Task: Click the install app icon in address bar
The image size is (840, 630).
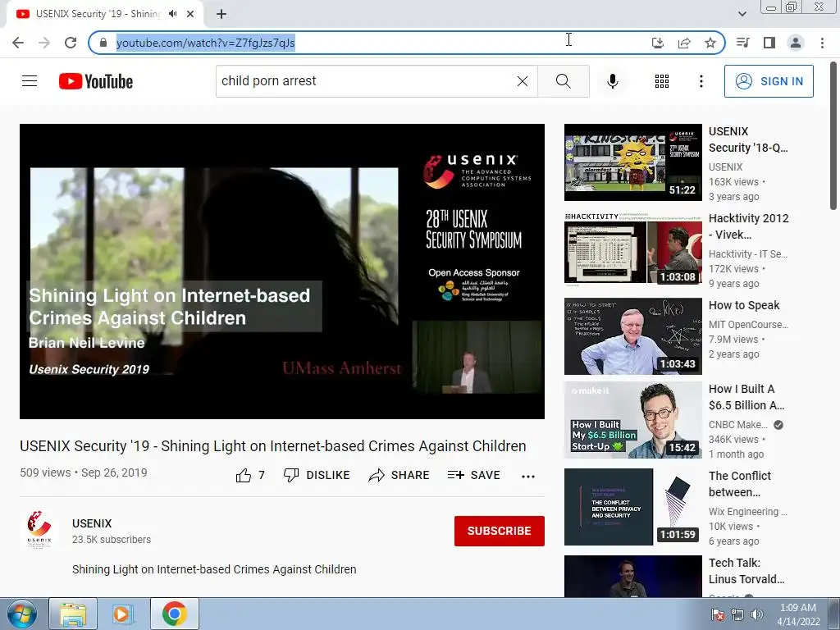Action: click(658, 43)
